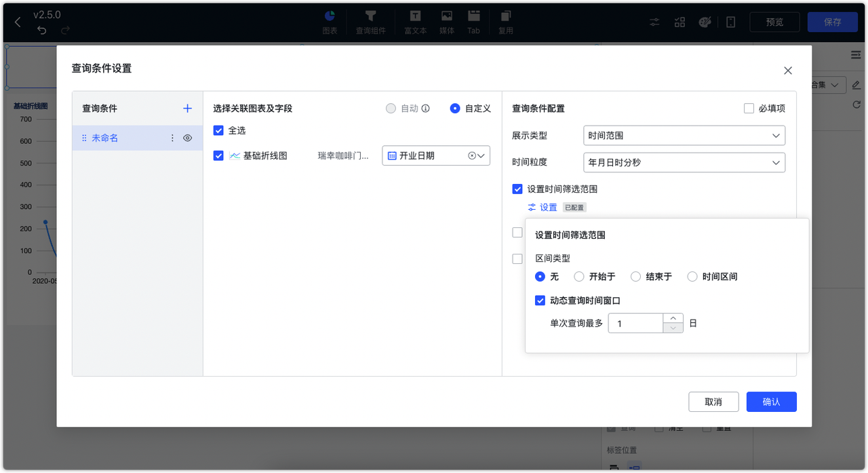
Task: Select the 查询组件 tool in the top toolbar
Action: tap(371, 22)
